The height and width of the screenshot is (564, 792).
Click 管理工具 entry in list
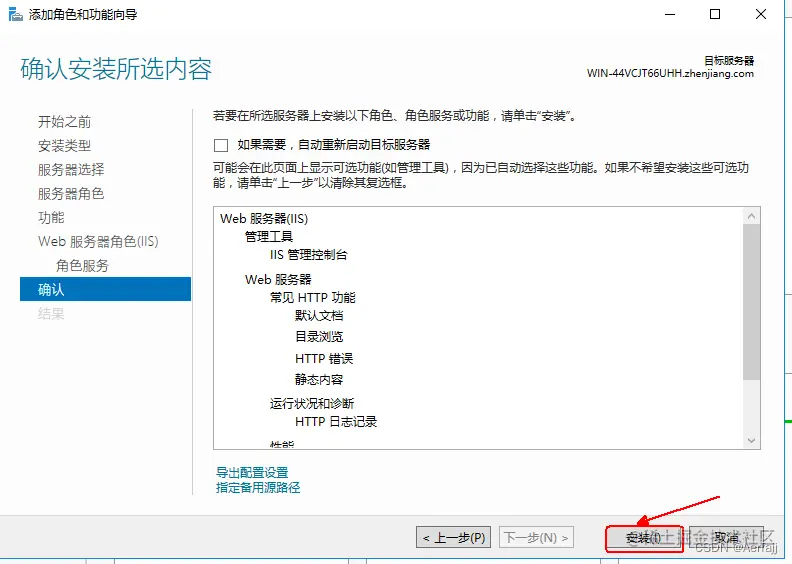pyautogui.click(x=269, y=237)
